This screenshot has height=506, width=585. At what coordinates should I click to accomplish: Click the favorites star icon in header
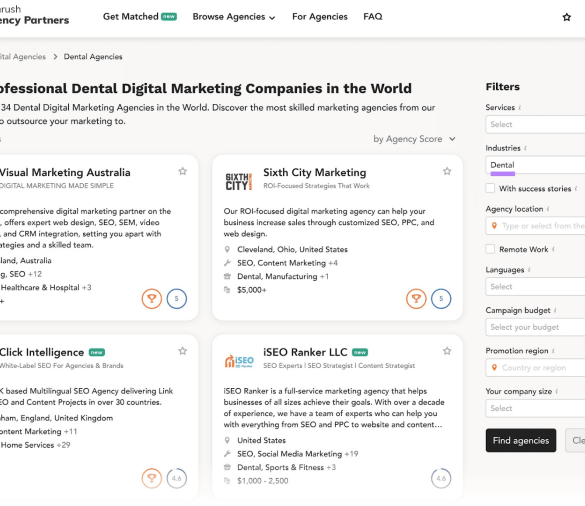click(566, 17)
